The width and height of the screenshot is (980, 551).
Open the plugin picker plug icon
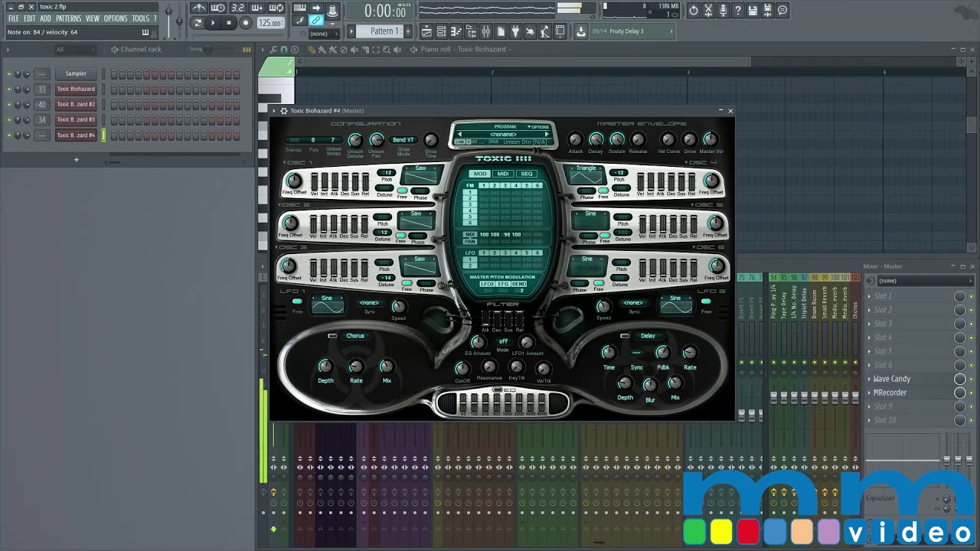tap(515, 31)
